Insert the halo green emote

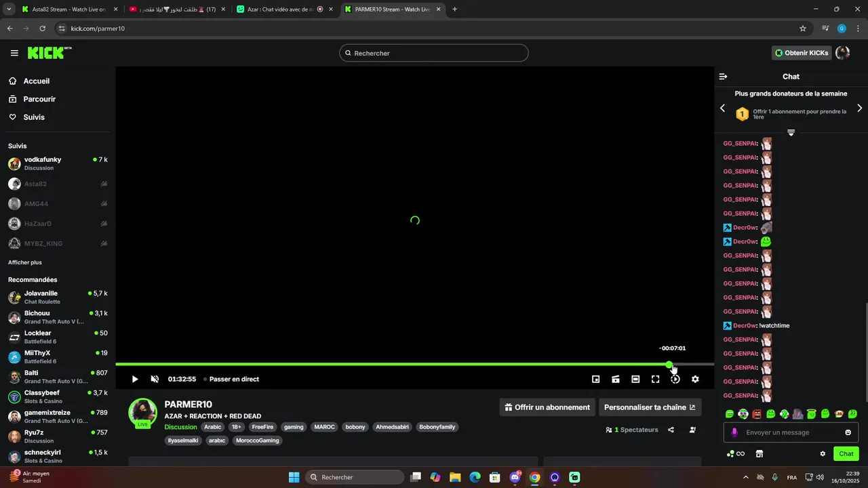click(x=812, y=413)
